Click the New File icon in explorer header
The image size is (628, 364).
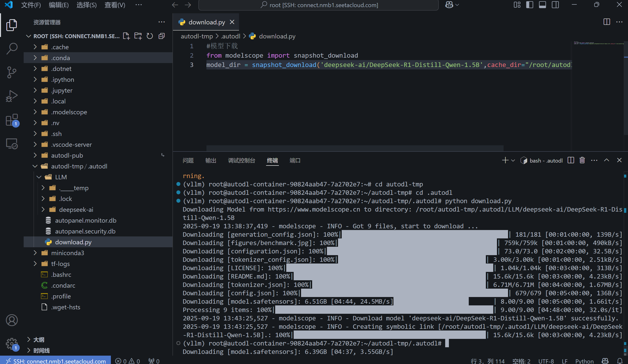click(x=126, y=36)
